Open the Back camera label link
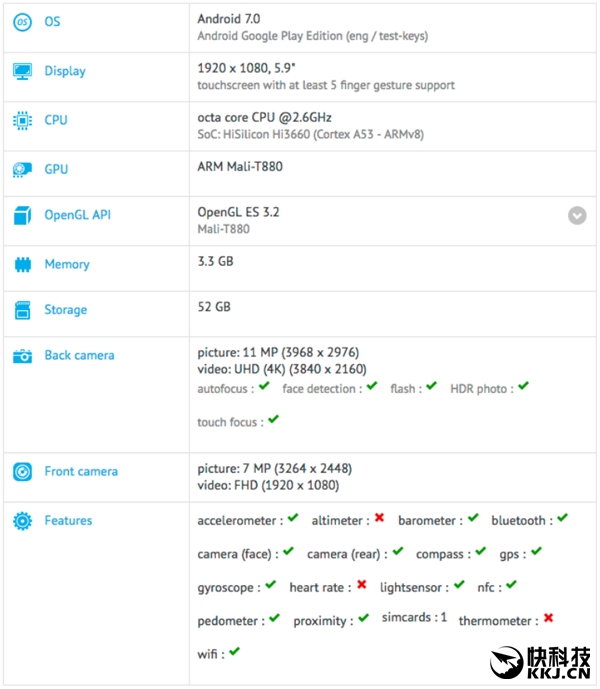This screenshot has width=600, height=689. [79, 356]
